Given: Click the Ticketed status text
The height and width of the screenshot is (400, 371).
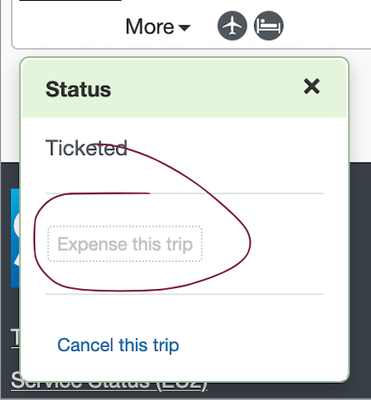Looking at the screenshot, I should (x=86, y=148).
